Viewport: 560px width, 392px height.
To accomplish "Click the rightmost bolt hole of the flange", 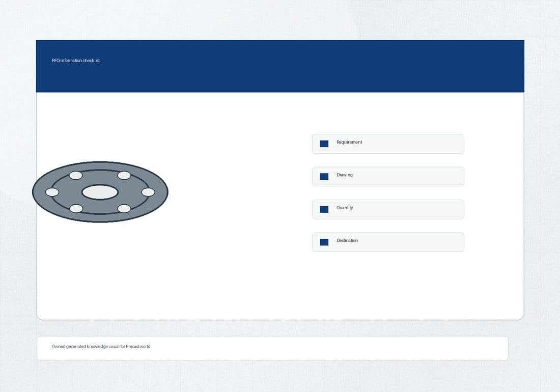I will coord(148,192).
